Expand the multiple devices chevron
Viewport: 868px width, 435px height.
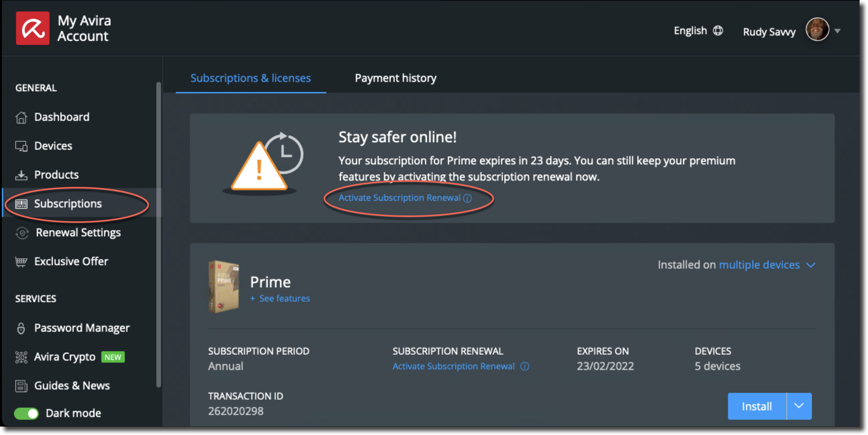coord(811,265)
